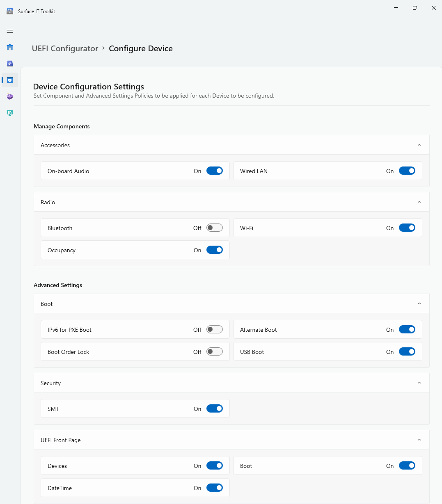
Task: Enable Bluetooth
Action: click(x=214, y=228)
